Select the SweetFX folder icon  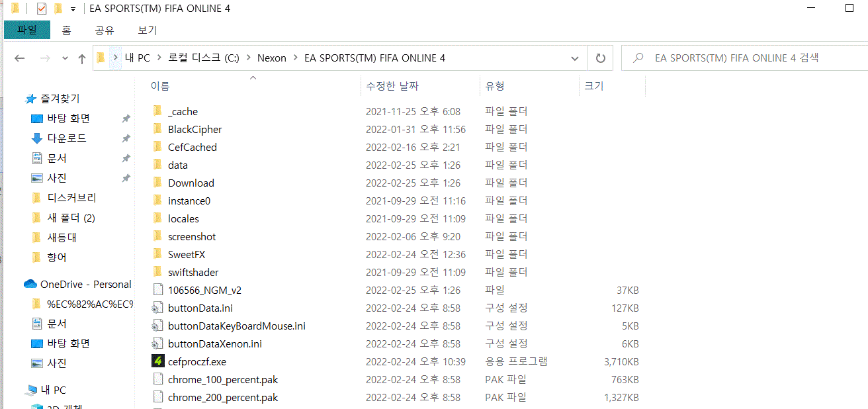[x=157, y=254]
